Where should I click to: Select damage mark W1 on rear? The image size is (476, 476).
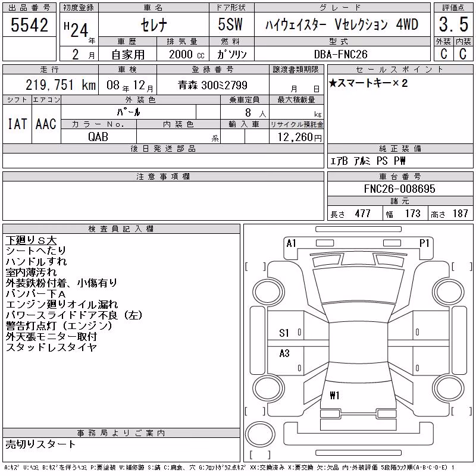(x=334, y=395)
